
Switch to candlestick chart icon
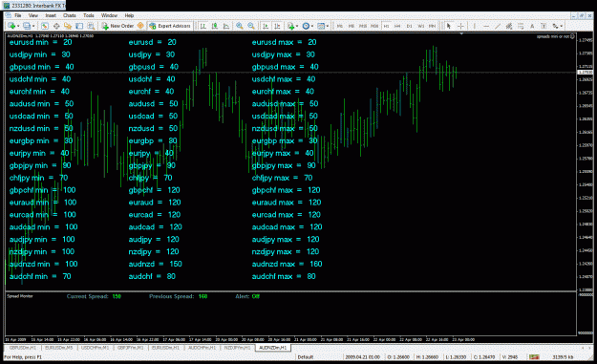coord(215,26)
